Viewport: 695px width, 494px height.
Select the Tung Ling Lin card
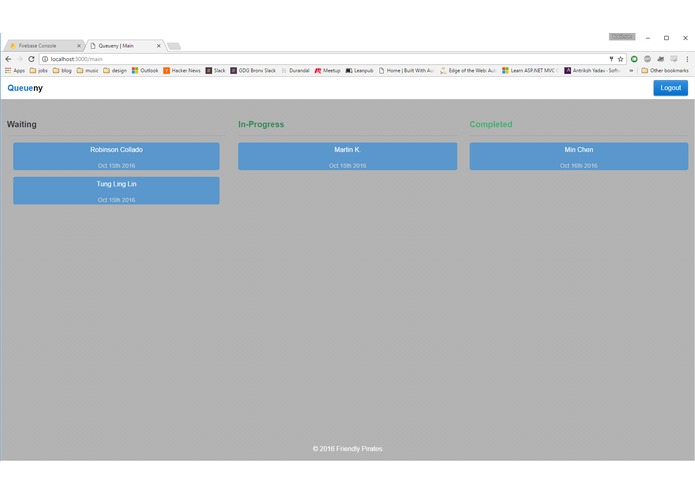(116, 191)
